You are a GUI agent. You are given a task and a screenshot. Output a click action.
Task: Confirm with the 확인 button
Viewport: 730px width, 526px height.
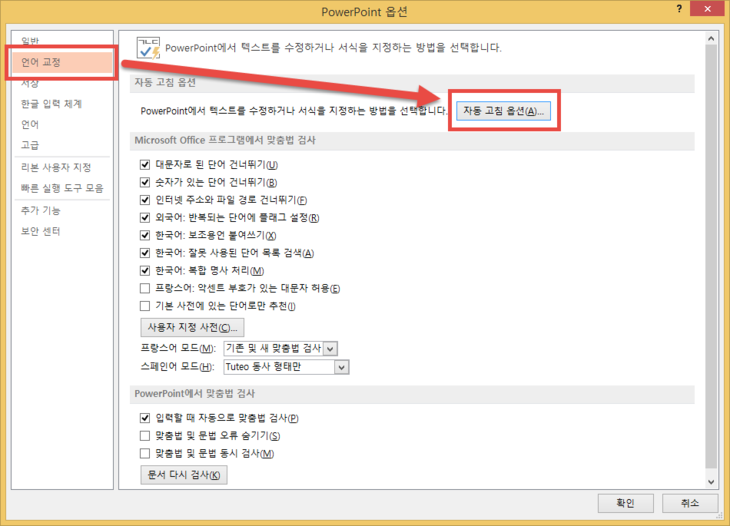click(626, 503)
